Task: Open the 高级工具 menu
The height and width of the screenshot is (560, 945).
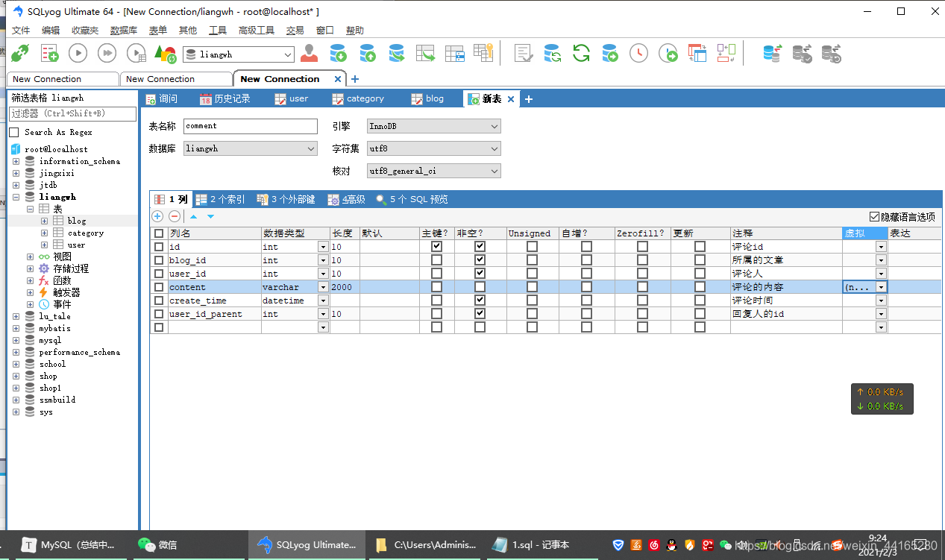Action: click(257, 31)
